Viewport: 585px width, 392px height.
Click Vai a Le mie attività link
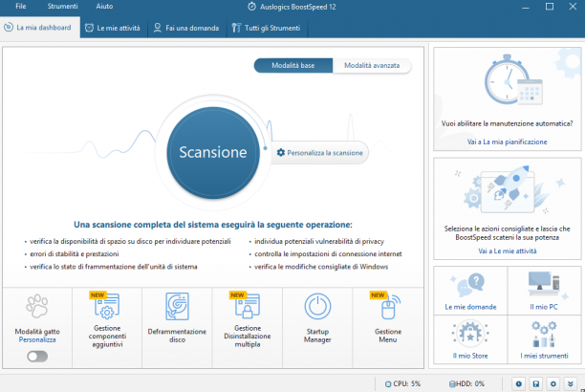click(x=508, y=250)
